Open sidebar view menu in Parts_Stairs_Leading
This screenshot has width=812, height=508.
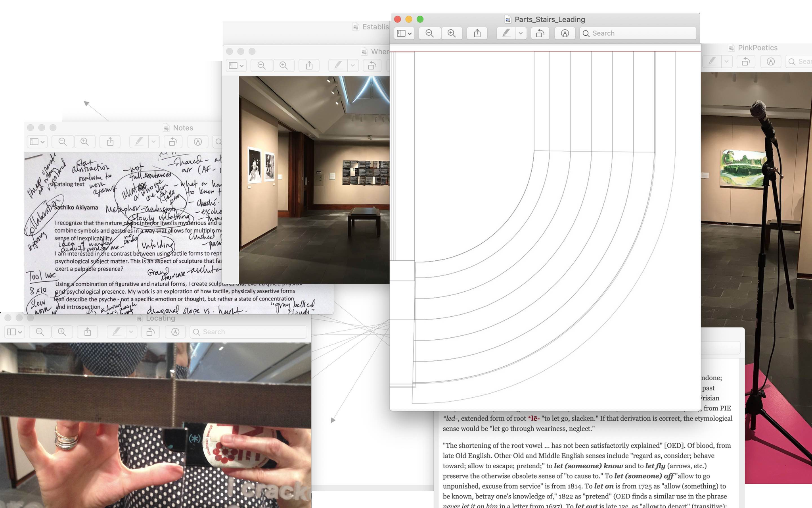(x=404, y=33)
